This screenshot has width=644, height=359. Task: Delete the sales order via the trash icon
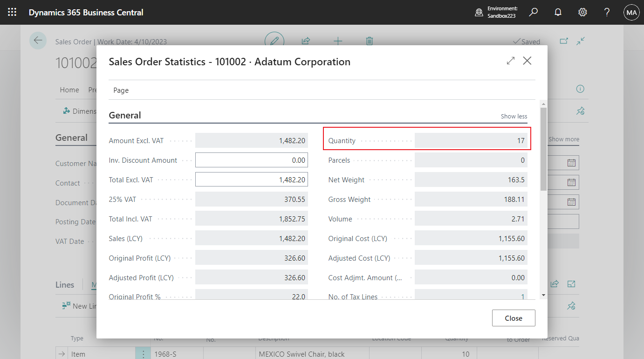click(x=369, y=41)
